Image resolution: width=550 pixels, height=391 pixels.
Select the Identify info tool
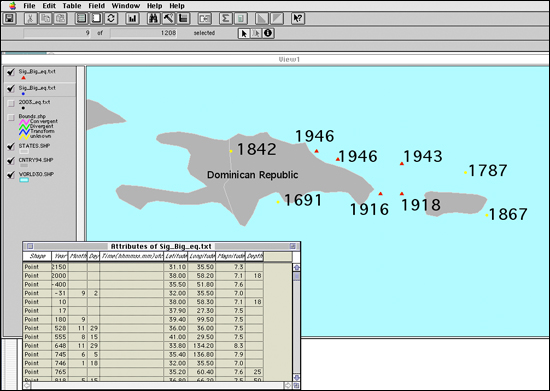[268, 33]
